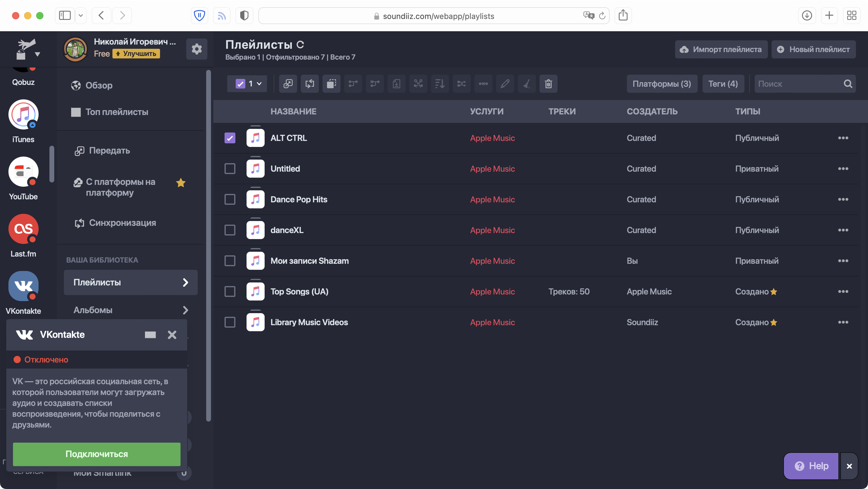
Task: Open Топ плейлисты in the sidebar
Action: [x=109, y=112]
